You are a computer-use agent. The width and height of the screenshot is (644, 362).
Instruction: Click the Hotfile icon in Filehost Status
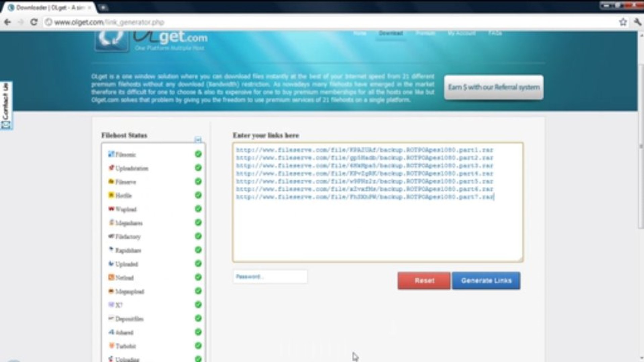tap(111, 195)
